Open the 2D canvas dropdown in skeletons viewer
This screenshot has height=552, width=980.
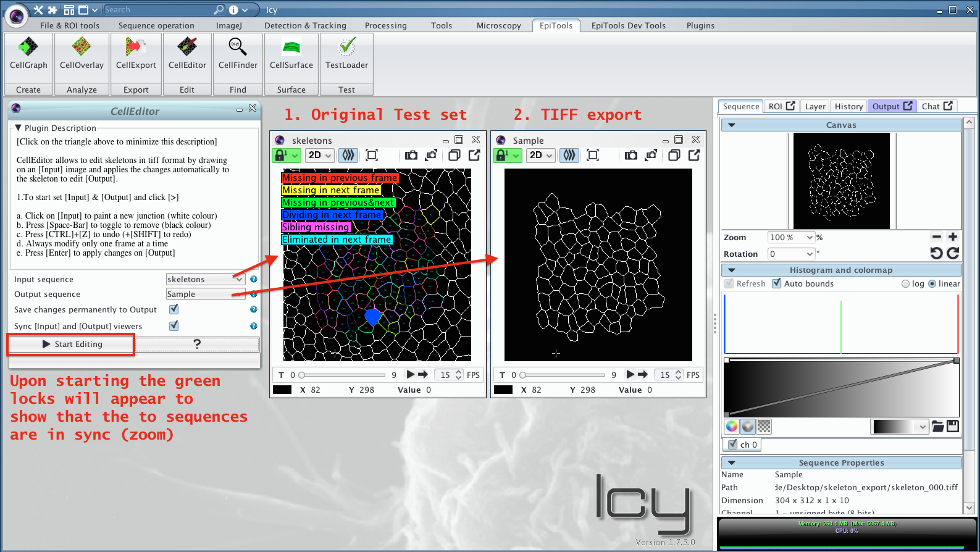coord(320,156)
